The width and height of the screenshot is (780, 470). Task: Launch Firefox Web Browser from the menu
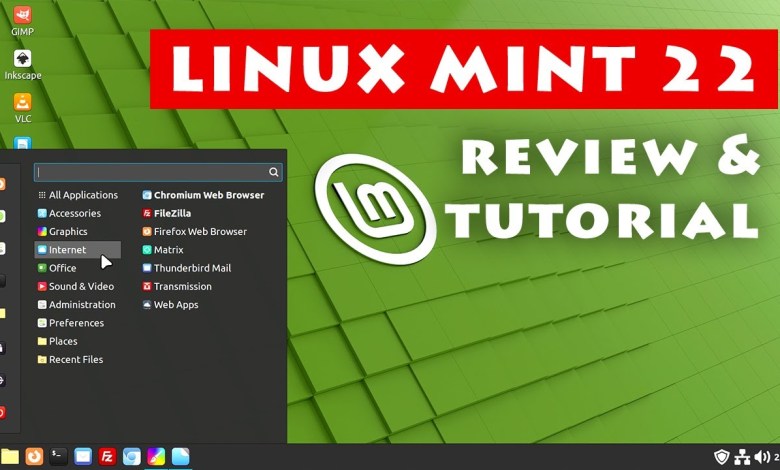click(195, 232)
